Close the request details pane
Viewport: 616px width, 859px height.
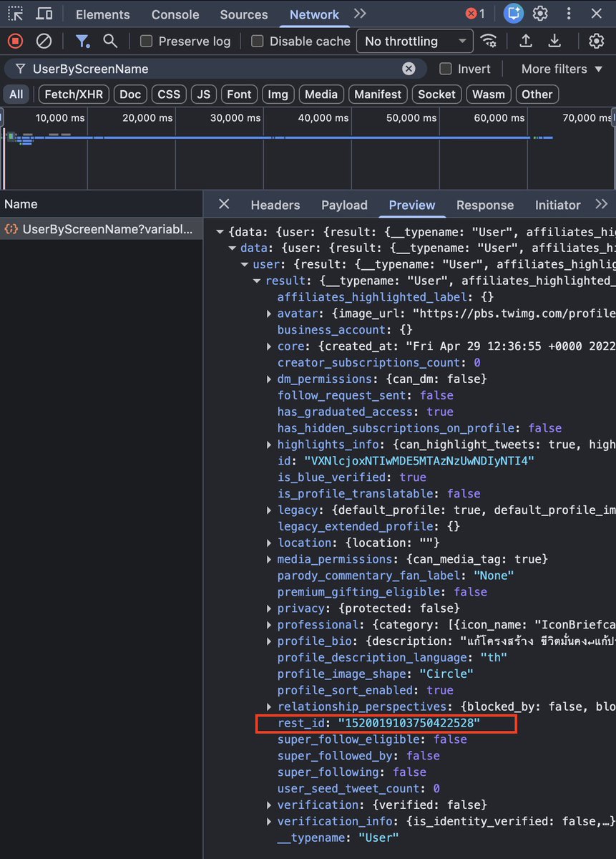tap(224, 204)
